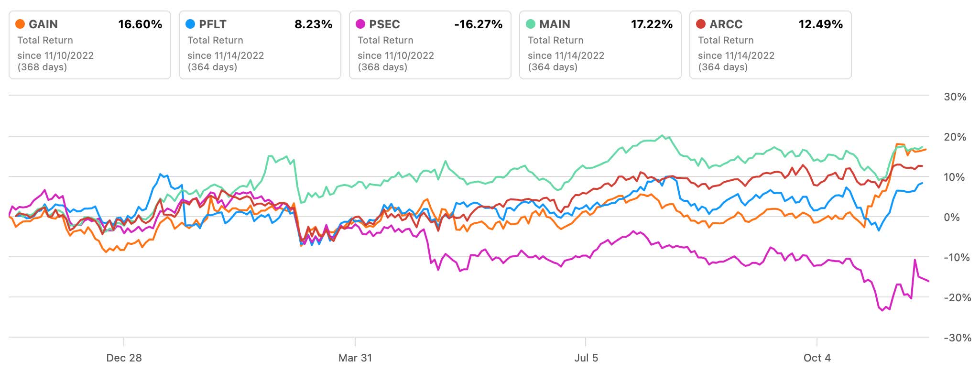Select the PSEC ticker label
980x372 pixels.
pyautogui.click(x=384, y=24)
